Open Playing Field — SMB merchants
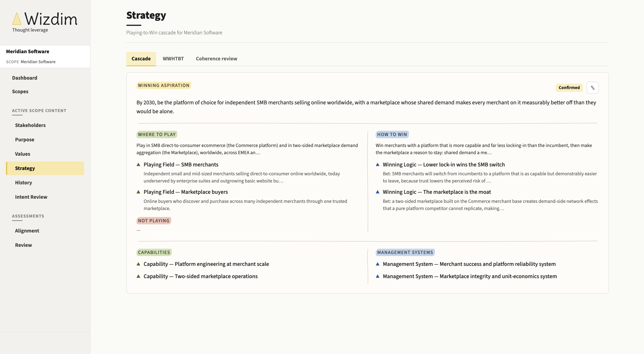 pos(181,164)
